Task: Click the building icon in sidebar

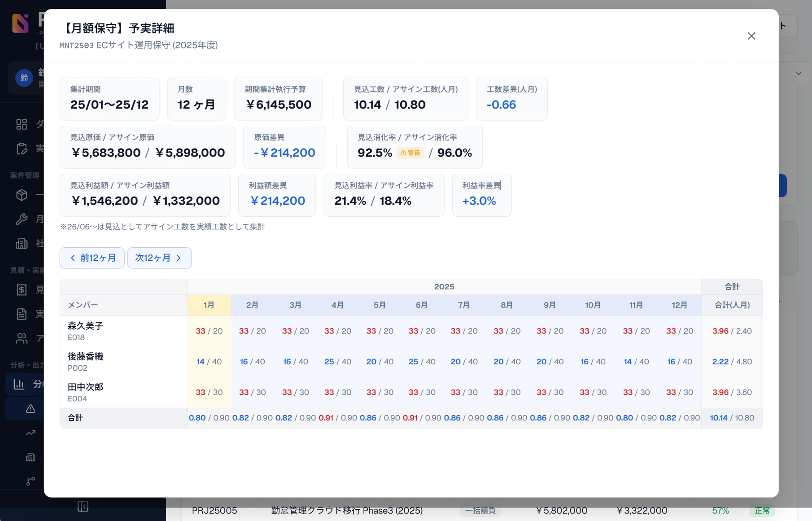Action: click(x=22, y=243)
